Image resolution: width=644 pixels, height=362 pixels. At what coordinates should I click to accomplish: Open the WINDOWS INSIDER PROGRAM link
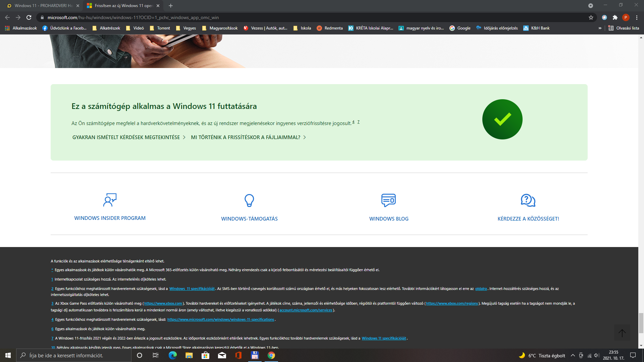click(110, 218)
